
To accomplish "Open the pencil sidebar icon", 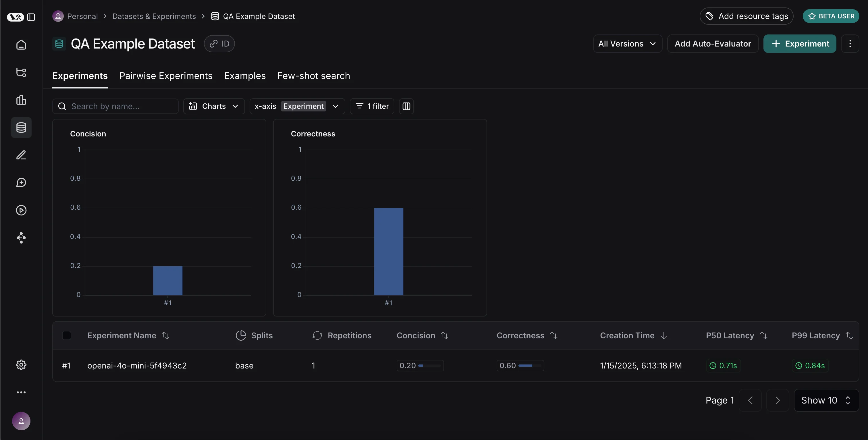I will 21,155.
